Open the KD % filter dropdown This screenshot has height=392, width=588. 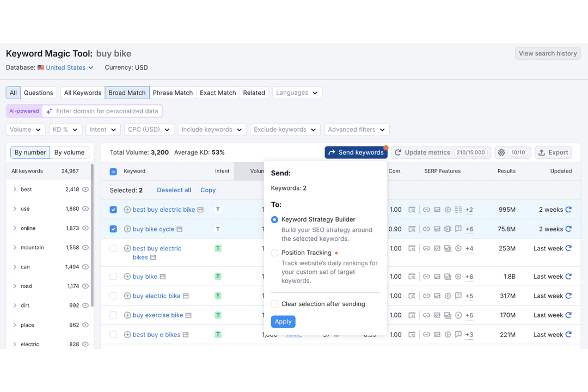pos(65,130)
